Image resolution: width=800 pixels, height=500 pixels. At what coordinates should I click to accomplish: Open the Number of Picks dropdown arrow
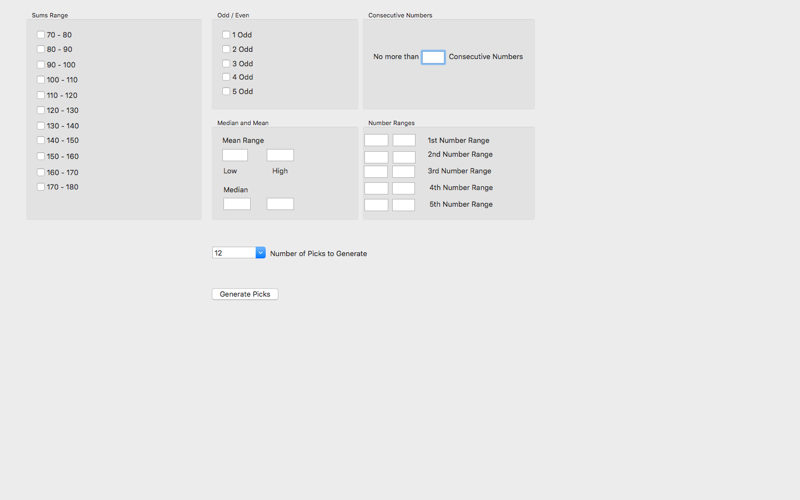point(260,253)
